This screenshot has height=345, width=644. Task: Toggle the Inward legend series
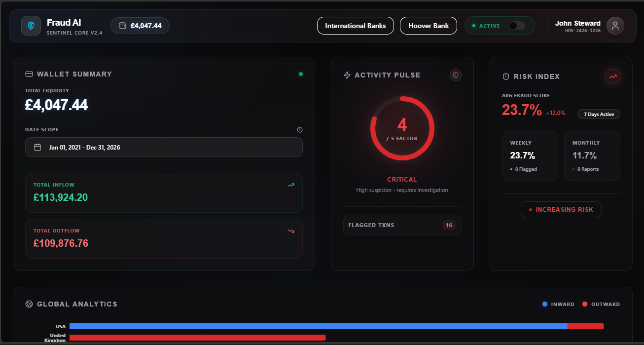point(558,304)
